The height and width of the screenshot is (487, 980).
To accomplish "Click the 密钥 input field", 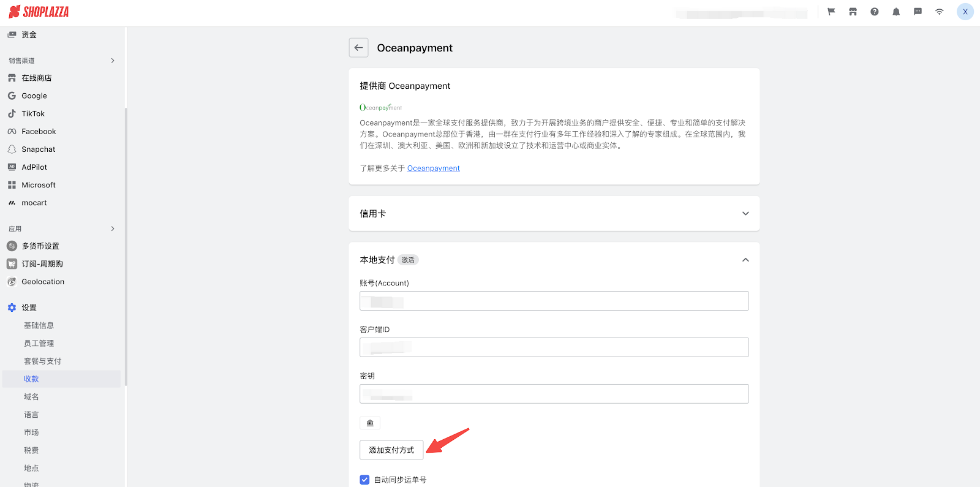I will pyautogui.click(x=554, y=394).
